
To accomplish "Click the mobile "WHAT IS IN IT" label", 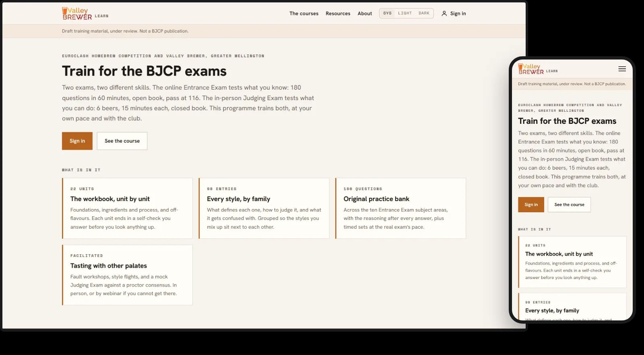I will pos(535,229).
